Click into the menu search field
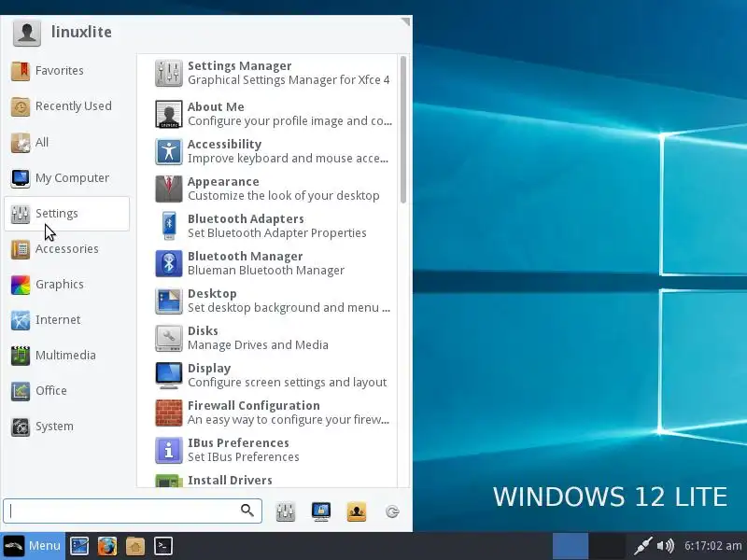The height and width of the screenshot is (560, 747). point(133,511)
